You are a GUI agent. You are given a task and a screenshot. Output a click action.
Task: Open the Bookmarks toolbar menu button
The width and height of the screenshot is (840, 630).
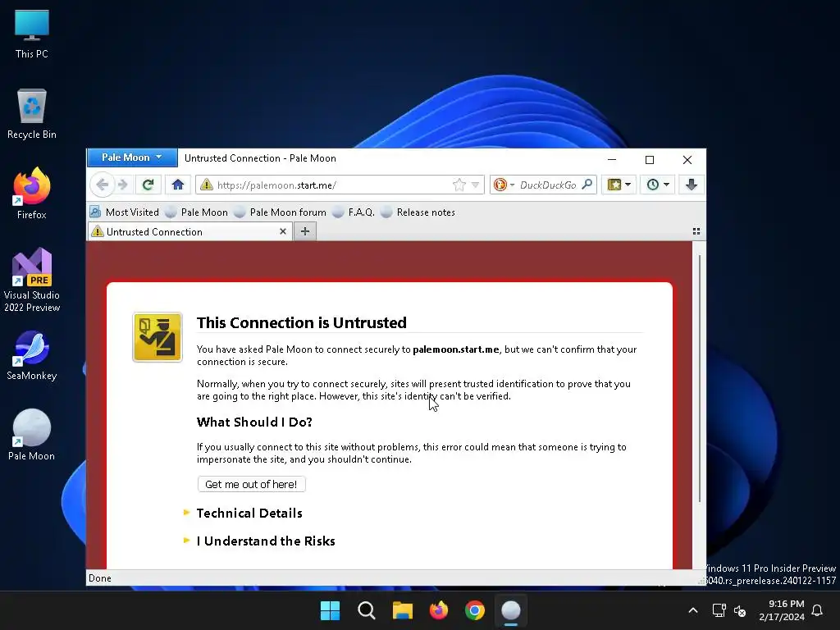(619, 185)
